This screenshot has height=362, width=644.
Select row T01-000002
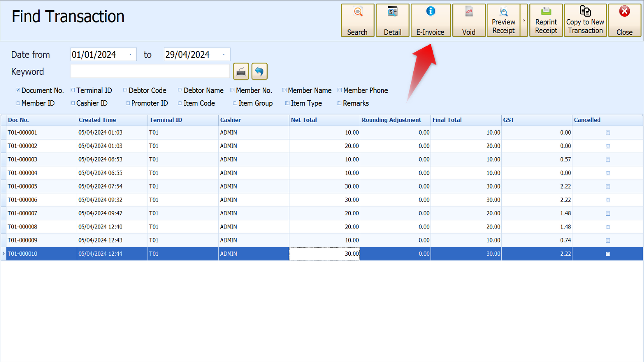point(322,146)
